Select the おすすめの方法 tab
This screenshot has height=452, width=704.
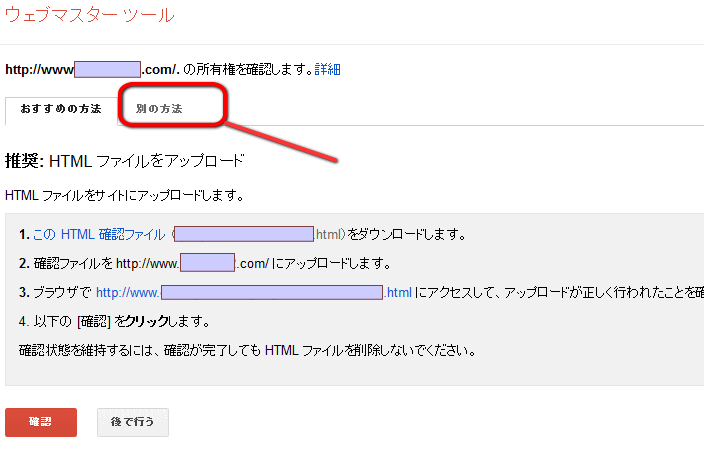point(61,108)
